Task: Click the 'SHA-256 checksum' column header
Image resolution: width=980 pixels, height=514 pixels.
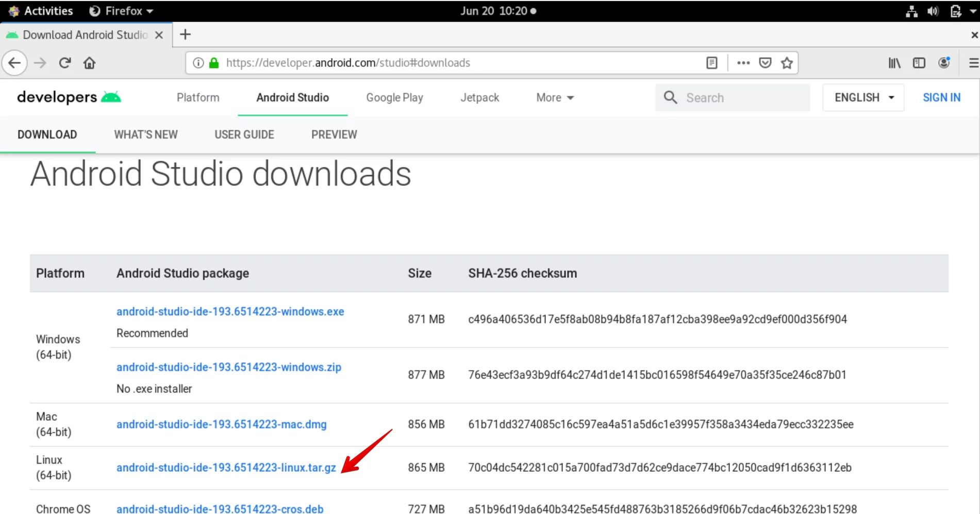Action: pyautogui.click(x=522, y=273)
